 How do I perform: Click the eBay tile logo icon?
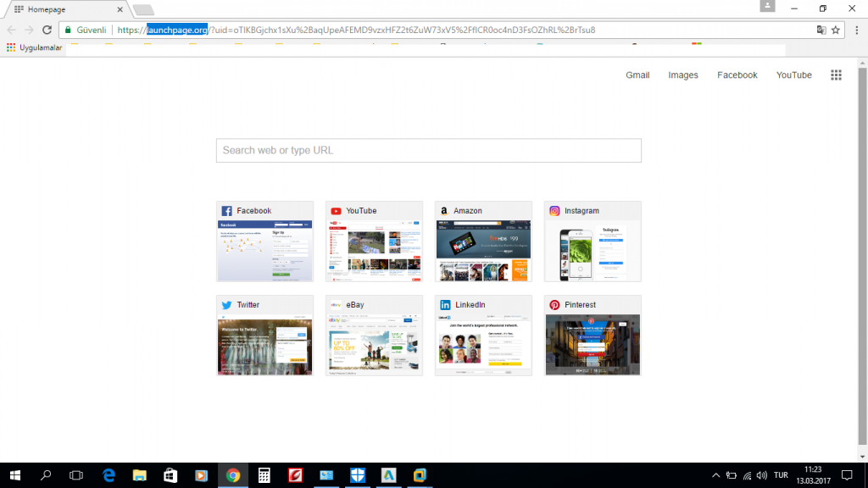336,305
